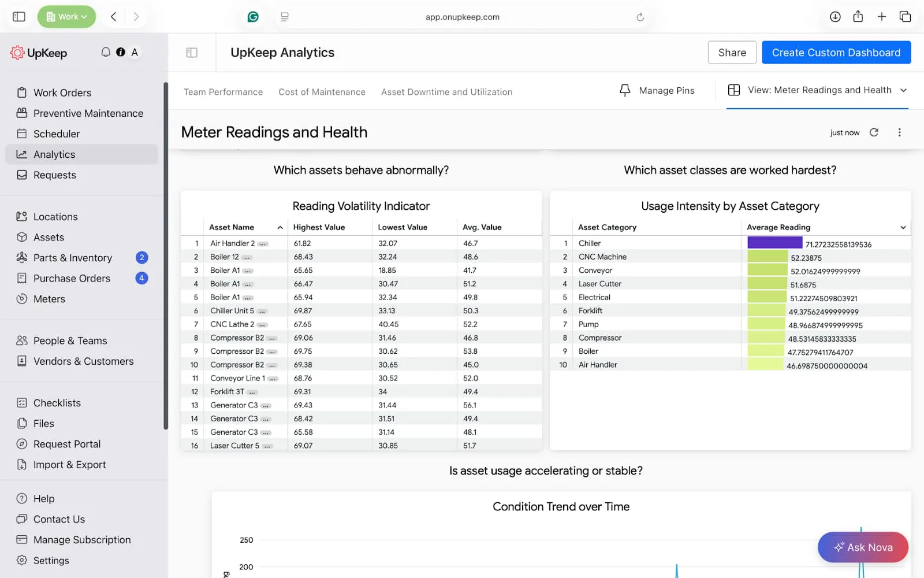The height and width of the screenshot is (578, 924).
Task: Click the Manage Pins bell icon
Action: pos(625,91)
